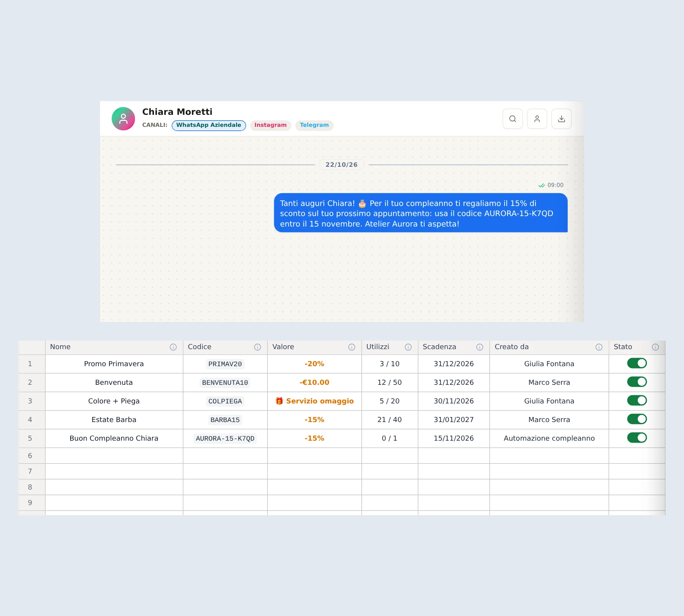Open info icon beside Scadenza header
Screen dimensions: 684x616
click(480, 347)
